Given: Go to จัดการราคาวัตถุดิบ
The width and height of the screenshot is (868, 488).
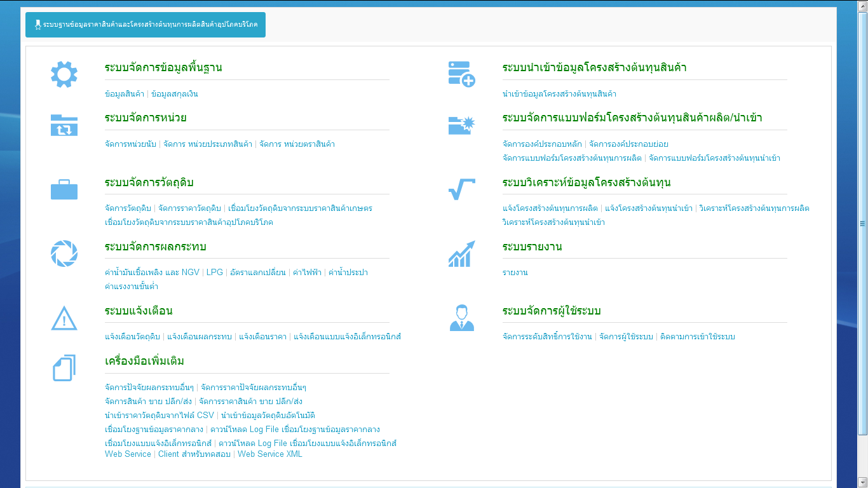Looking at the screenshot, I should click(x=189, y=208).
